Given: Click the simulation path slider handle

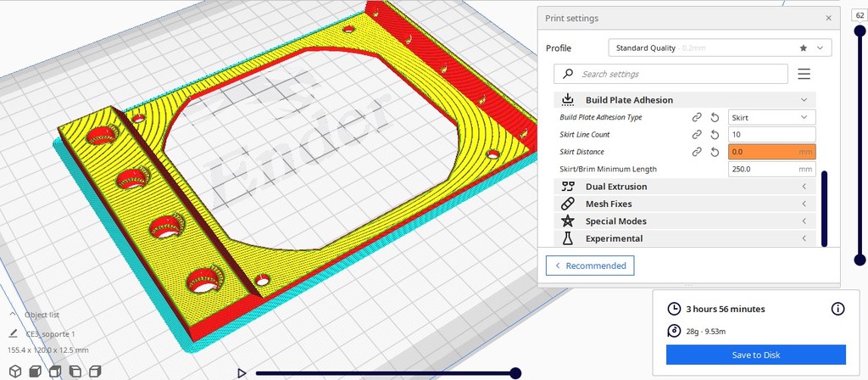Looking at the screenshot, I should (515, 373).
